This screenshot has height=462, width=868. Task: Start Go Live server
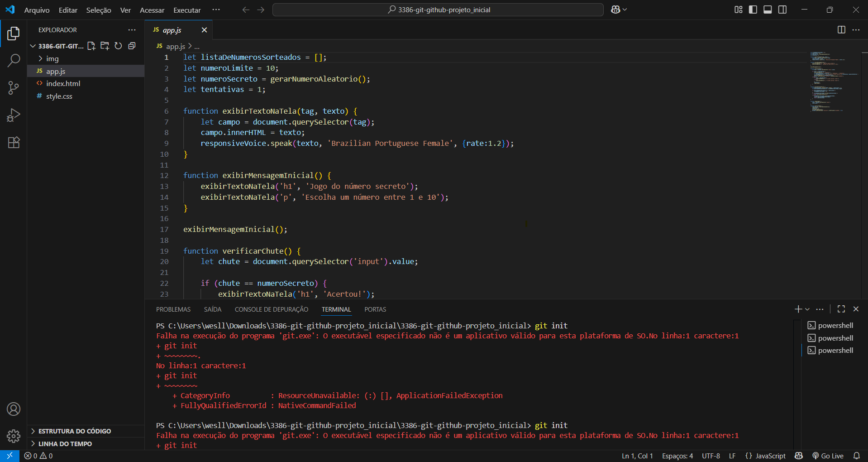coord(828,456)
